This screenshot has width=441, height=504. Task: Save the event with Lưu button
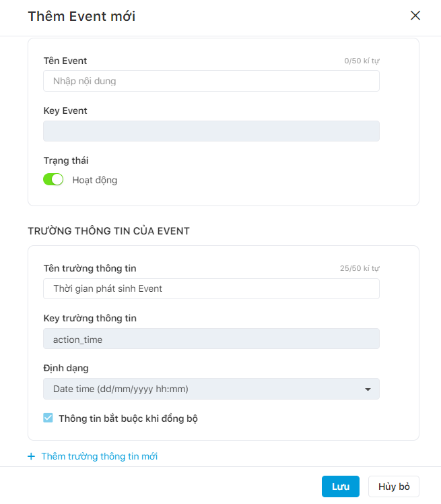pos(341,486)
